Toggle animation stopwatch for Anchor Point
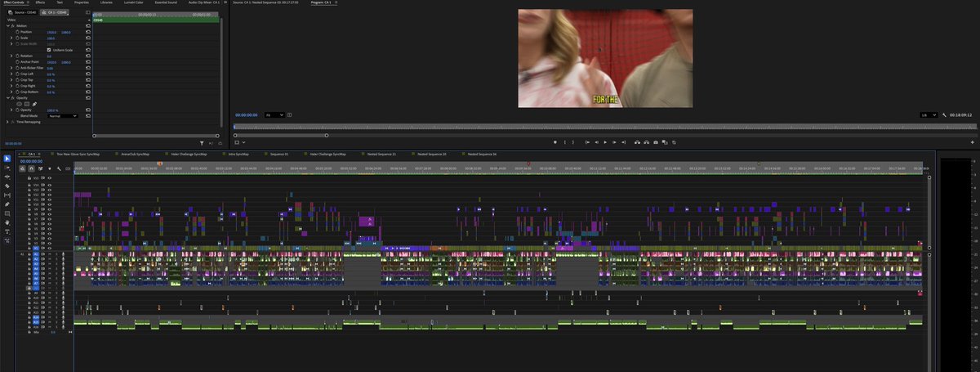The width and height of the screenshot is (980, 372). pos(17,62)
